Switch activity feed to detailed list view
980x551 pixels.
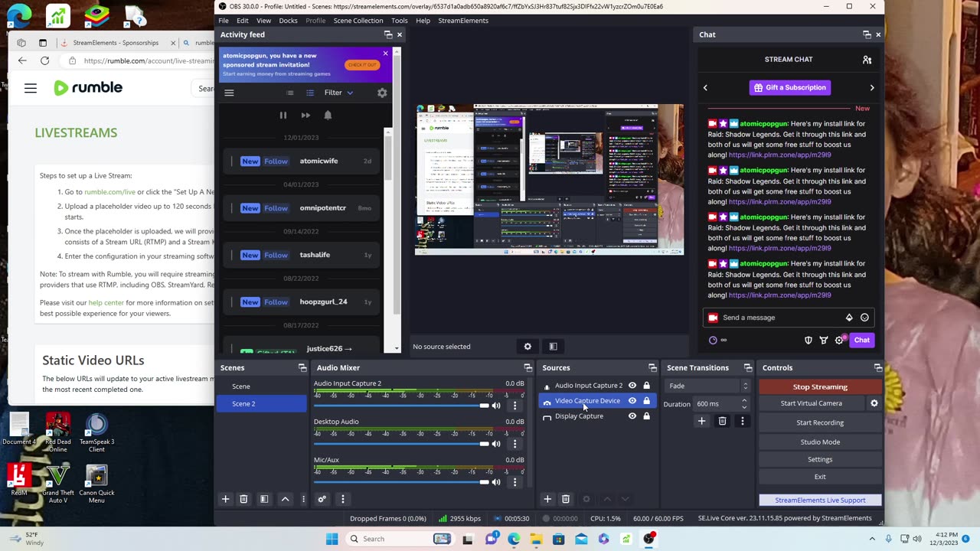[310, 93]
